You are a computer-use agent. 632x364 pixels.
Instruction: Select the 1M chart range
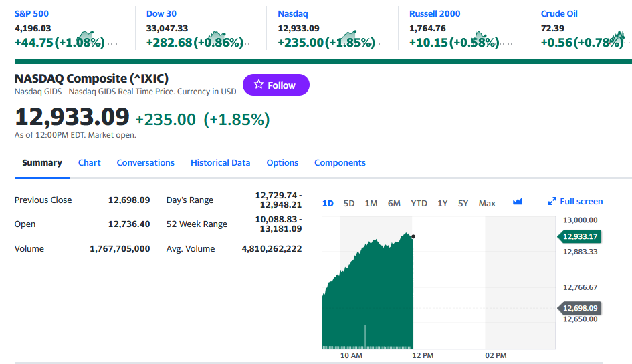pos(371,203)
